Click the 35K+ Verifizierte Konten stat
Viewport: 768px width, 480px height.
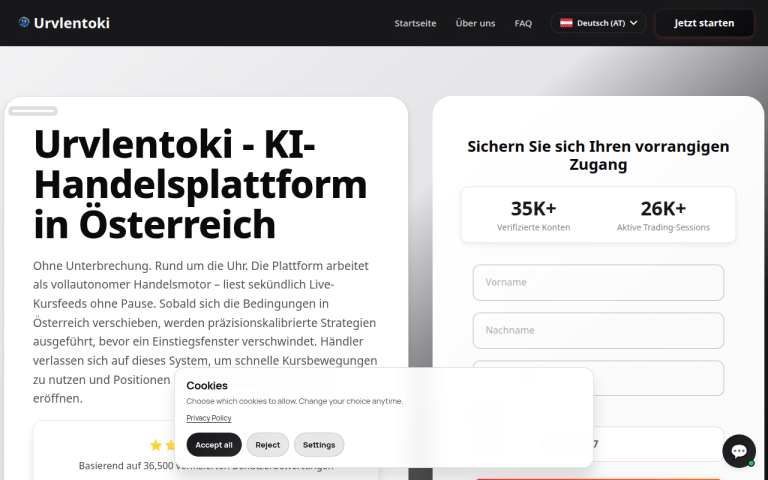(533, 215)
